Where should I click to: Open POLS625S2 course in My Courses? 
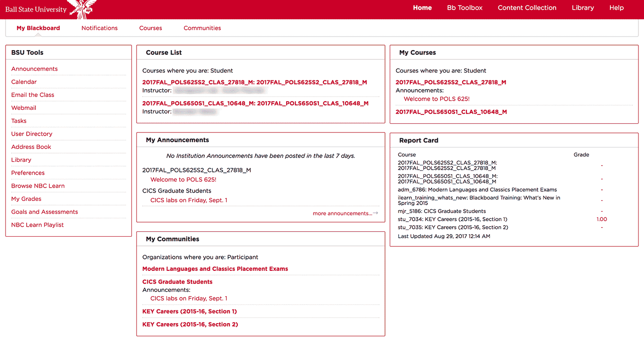451,82
